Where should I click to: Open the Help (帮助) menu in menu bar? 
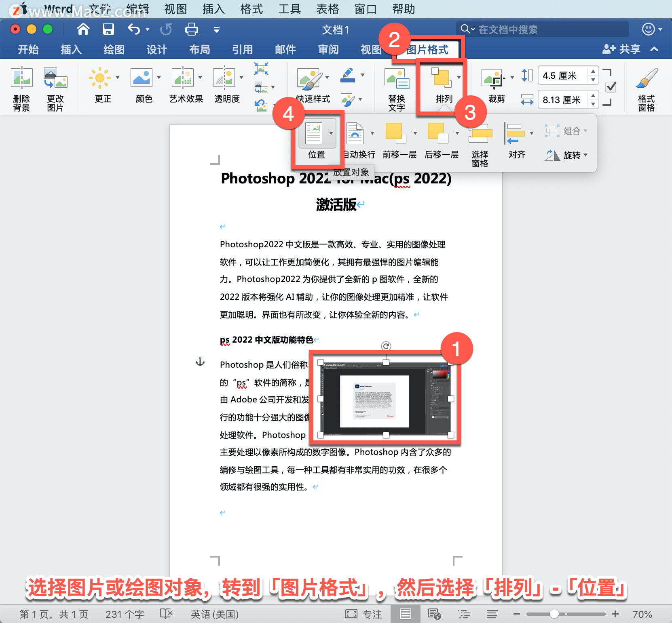[404, 9]
